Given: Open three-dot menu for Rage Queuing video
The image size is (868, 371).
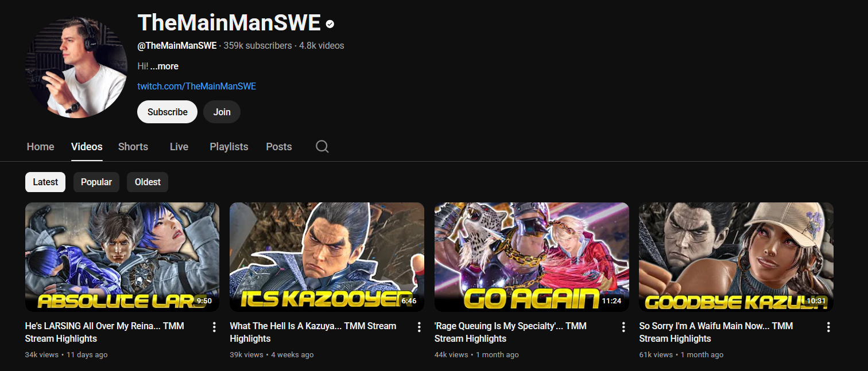Looking at the screenshot, I should 623,327.
